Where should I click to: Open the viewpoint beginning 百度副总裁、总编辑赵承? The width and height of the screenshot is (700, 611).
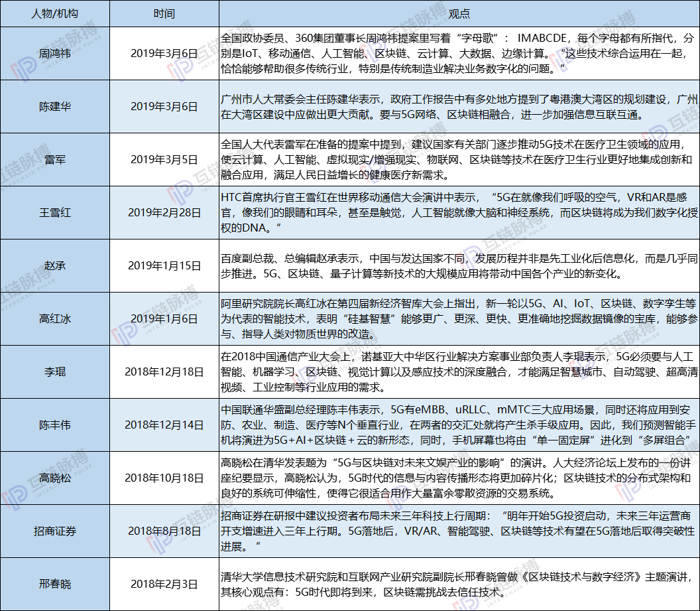coord(459,266)
